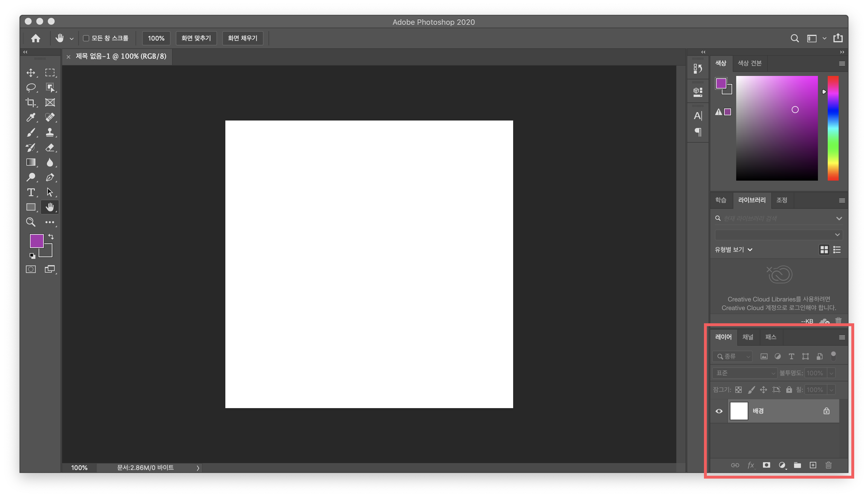
Task: Select the Eraser tool
Action: pyautogui.click(x=50, y=148)
